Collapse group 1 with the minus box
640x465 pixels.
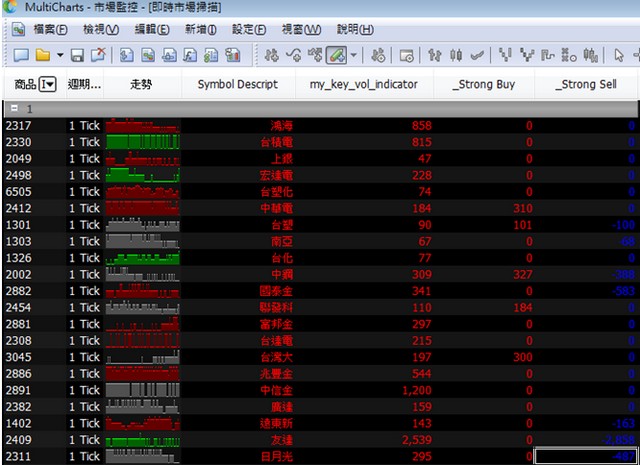(14, 108)
